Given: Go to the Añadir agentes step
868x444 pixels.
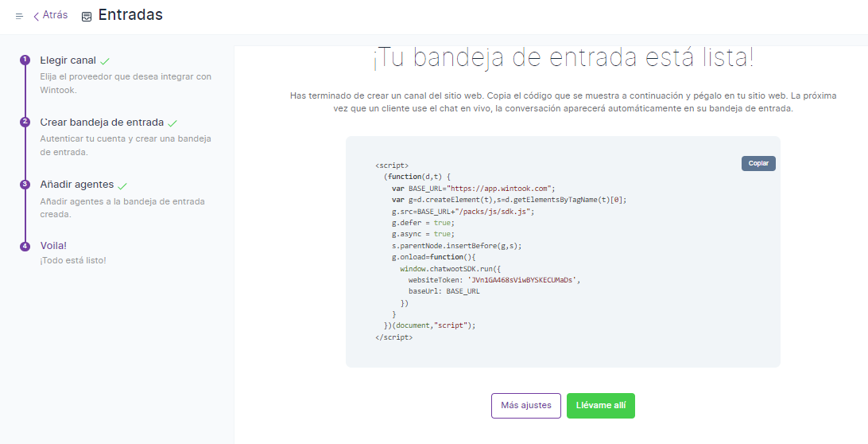Looking at the screenshot, I should pyautogui.click(x=76, y=184).
